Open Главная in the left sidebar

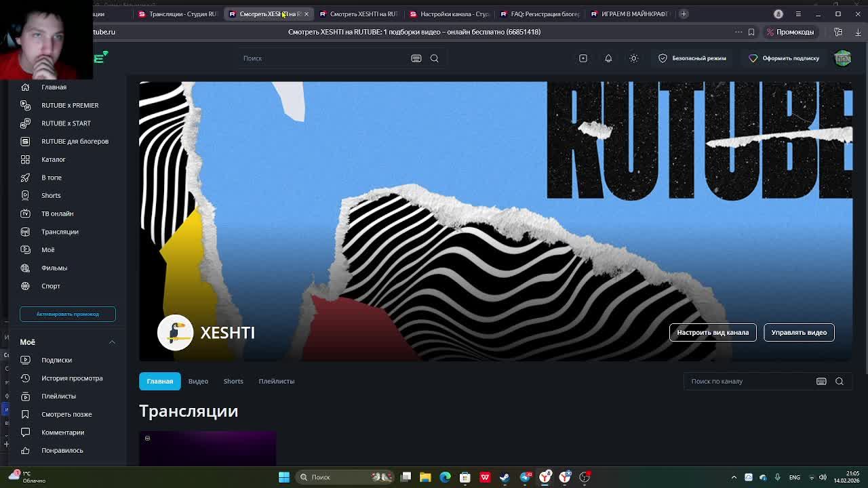pyautogui.click(x=54, y=87)
